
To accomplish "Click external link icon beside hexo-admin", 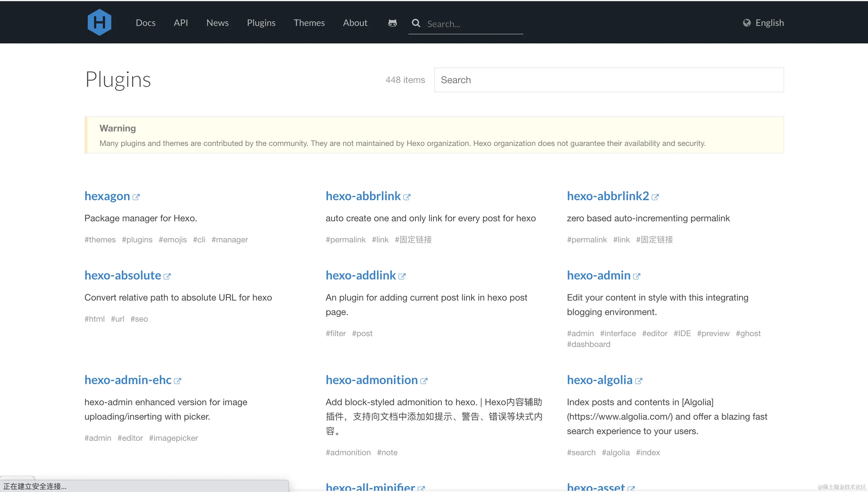I will [x=636, y=276].
